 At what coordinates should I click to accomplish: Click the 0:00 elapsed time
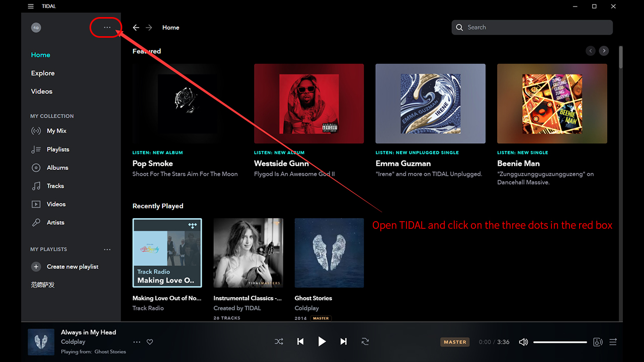click(x=485, y=342)
